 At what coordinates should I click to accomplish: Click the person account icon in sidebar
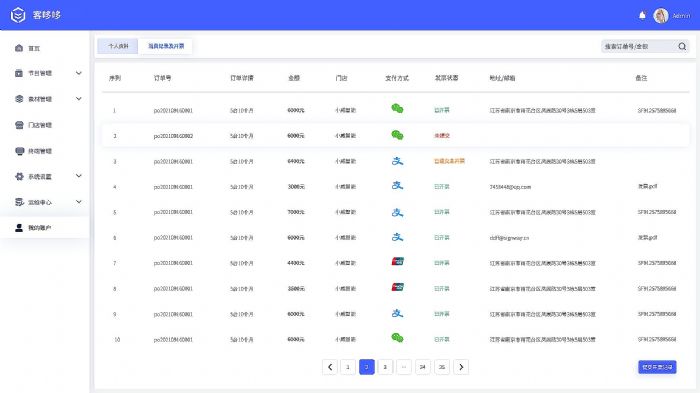(x=19, y=228)
